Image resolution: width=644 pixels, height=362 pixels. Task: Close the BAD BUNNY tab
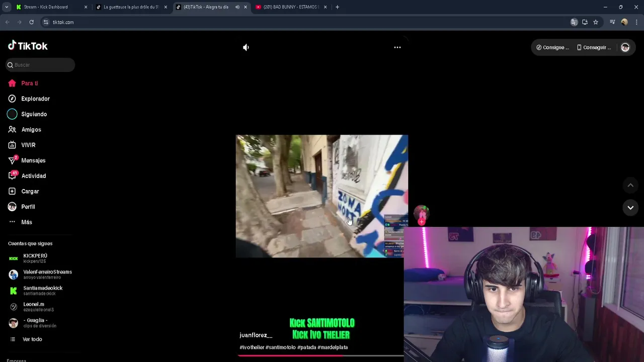coord(325,7)
